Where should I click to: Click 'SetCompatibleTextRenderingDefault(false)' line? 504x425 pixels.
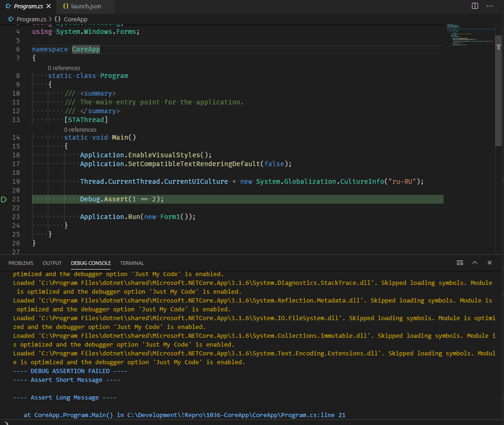pos(186,164)
